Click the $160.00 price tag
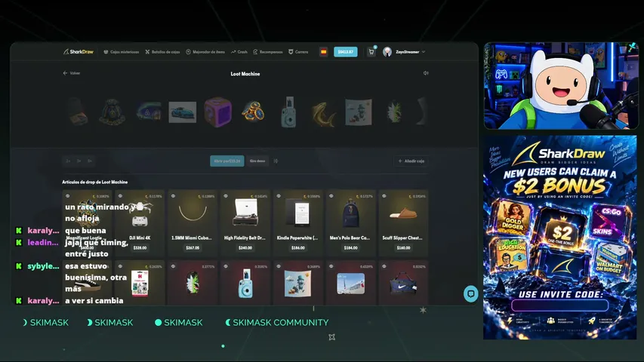Viewport: 644px width, 362px height. 403,248
